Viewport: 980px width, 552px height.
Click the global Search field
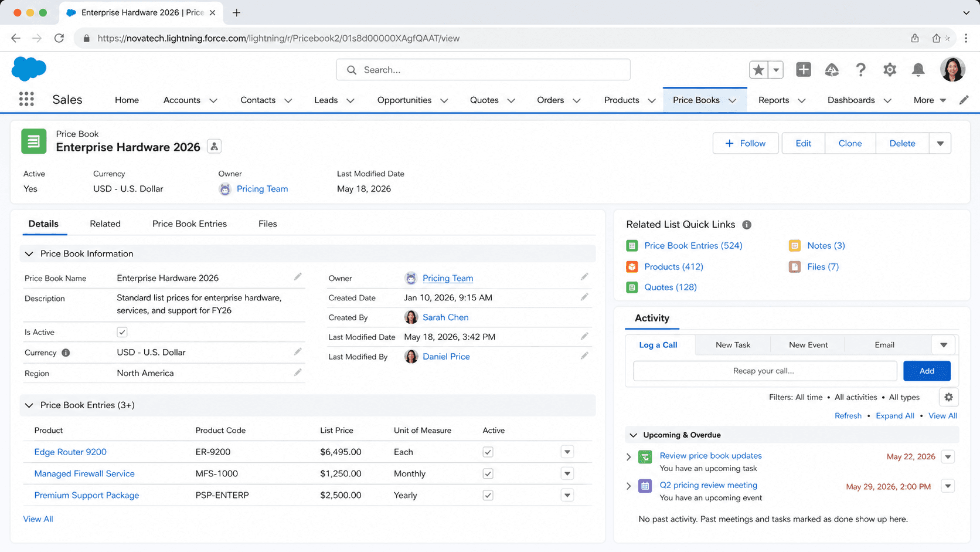483,70
